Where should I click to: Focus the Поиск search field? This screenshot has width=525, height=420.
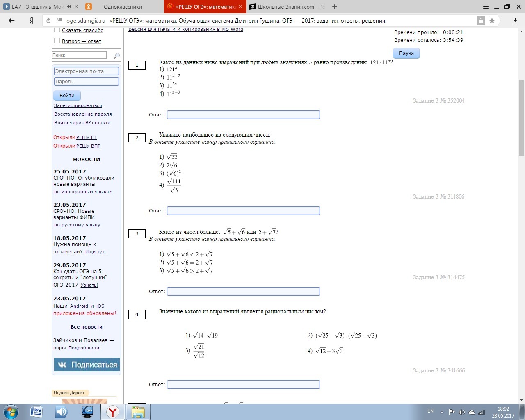[x=79, y=55]
